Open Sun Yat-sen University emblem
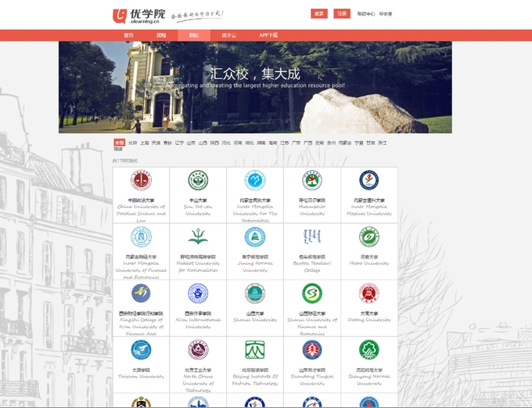The width and height of the screenshot is (532, 408). pos(198,180)
